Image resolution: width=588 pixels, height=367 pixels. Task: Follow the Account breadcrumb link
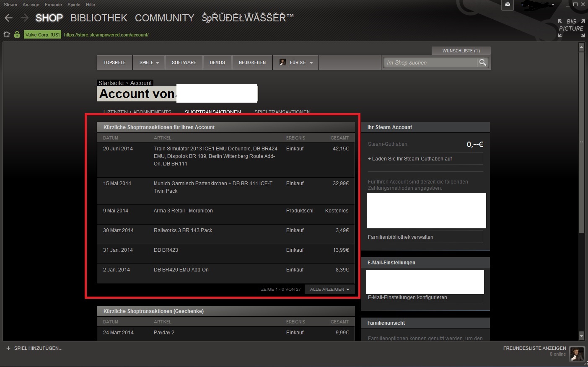point(141,83)
